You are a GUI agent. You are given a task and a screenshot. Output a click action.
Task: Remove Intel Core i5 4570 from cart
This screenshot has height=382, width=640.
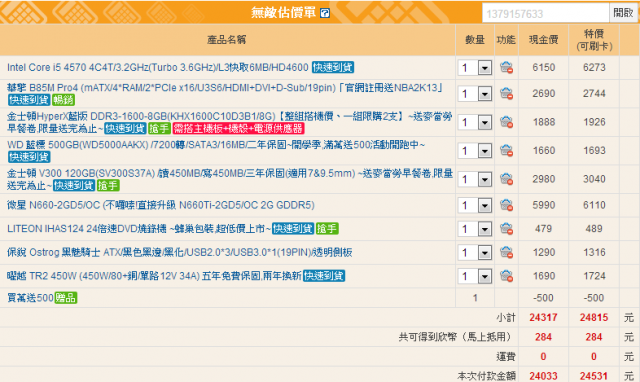pos(506,67)
